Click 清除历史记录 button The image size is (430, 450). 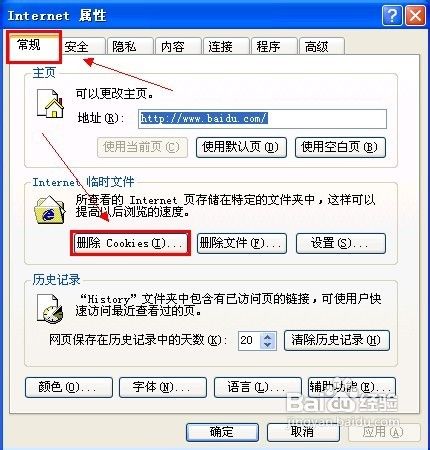[337, 340]
